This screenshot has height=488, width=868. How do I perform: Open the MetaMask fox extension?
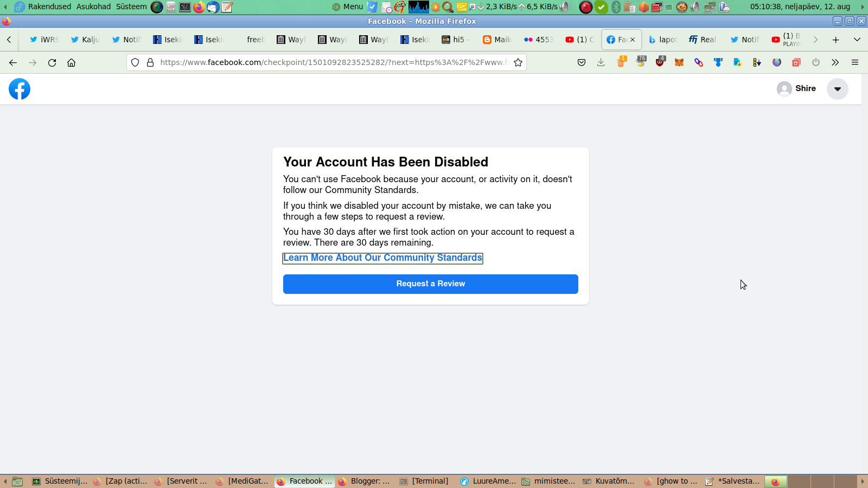pyautogui.click(x=679, y=62)
